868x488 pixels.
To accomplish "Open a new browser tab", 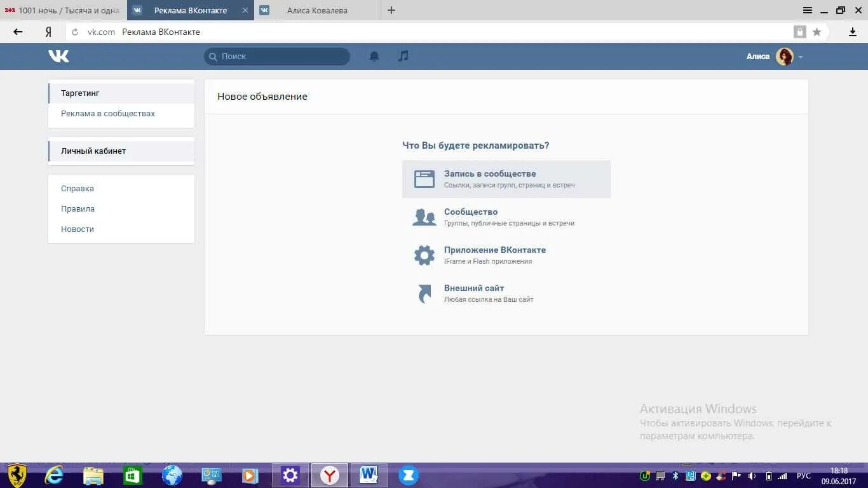I will pos(391,10).
